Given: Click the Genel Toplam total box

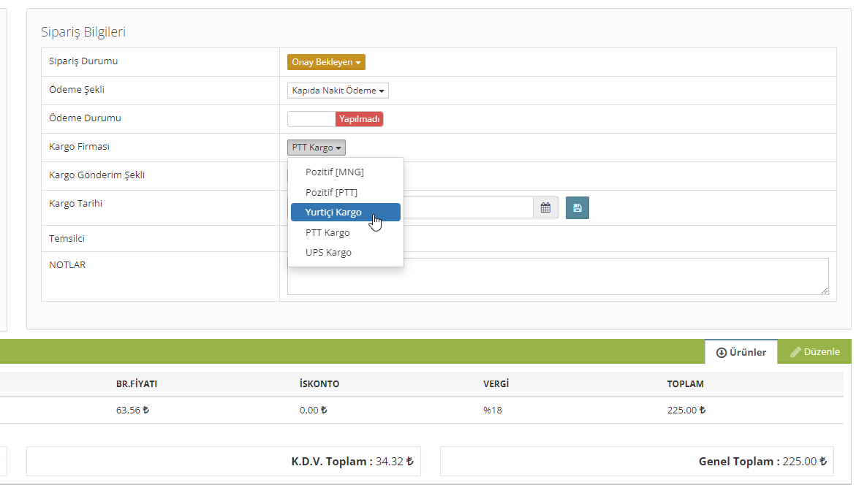Looking at the screenshot, I should click(637, 462).
